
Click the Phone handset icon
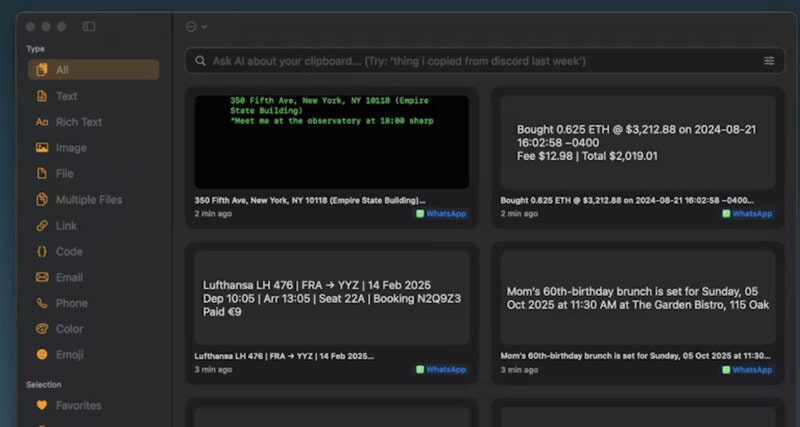[x=42, y=303]
